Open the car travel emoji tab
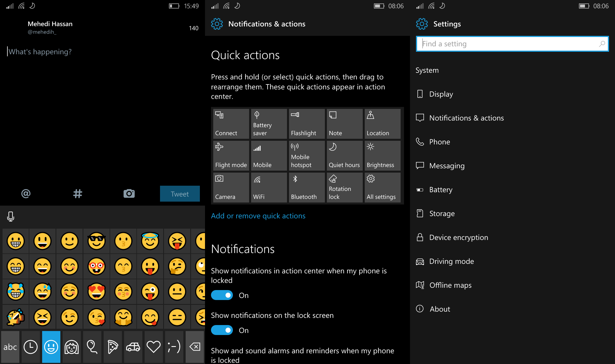This screenshot has width=615, height=364. coord(133,347)
